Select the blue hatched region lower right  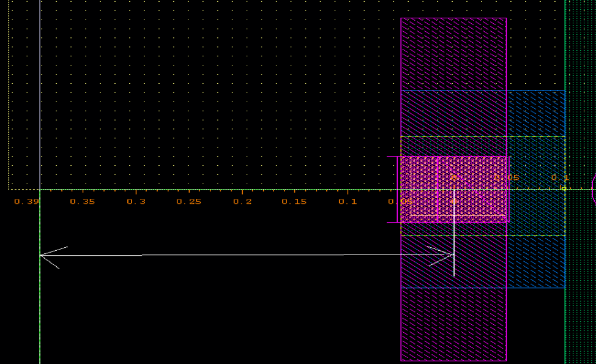[x=535, y=262]
